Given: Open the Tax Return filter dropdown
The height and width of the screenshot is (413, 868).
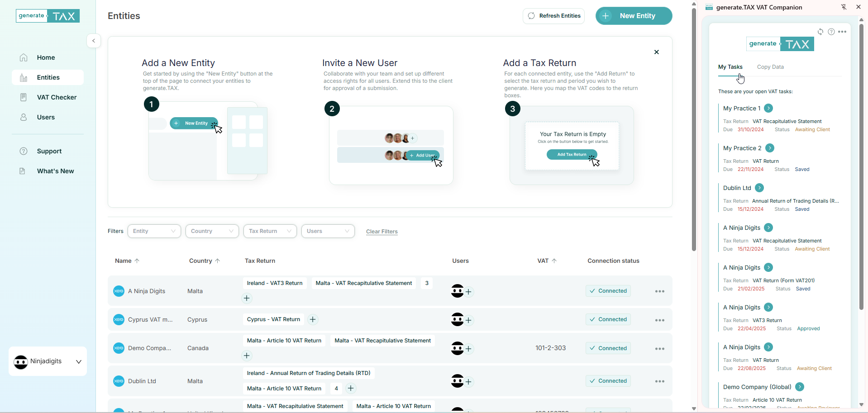Looking at the screenshot, I should pos(270,231).
